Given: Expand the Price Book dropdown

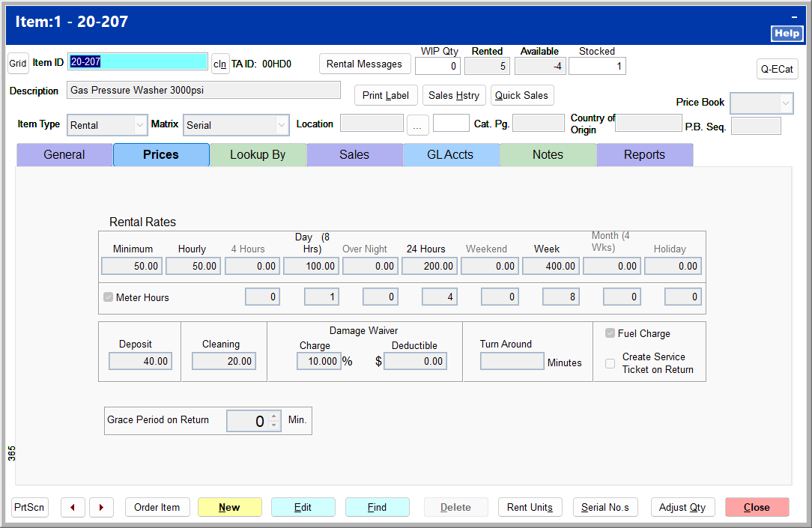Looking at the screenshot, I should coord(786,103).
